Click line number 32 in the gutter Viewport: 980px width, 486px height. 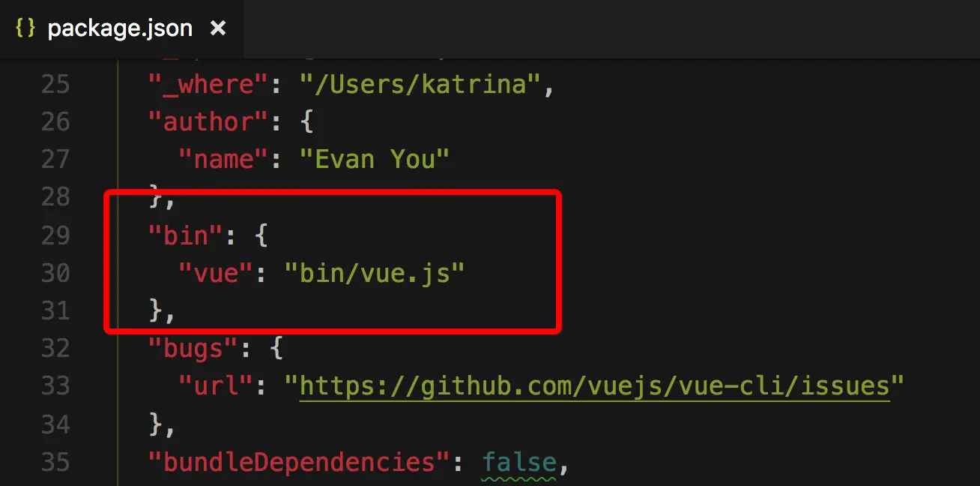coord(55,349)
